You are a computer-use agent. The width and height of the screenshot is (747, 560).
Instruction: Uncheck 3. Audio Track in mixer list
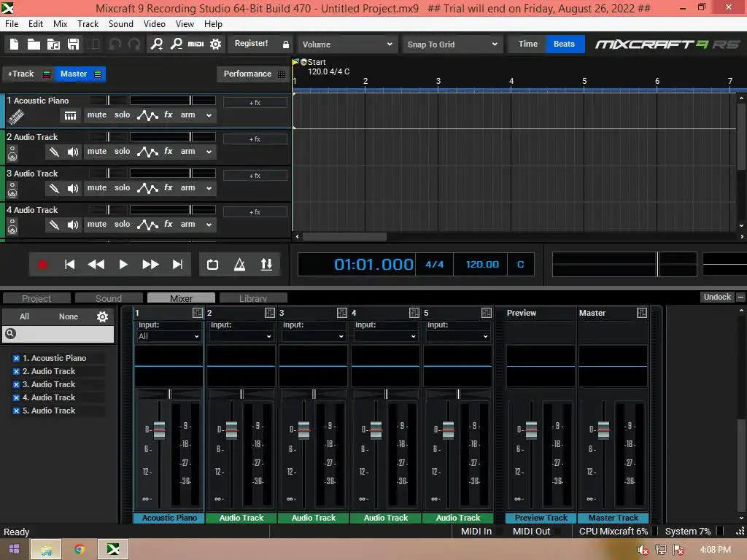pos(16,384)
